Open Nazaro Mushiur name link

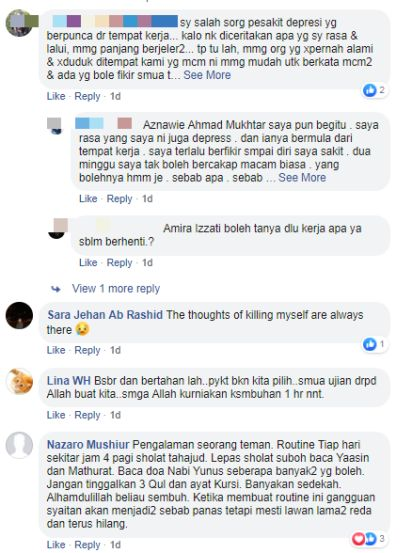pyautogui.click(x=88, y=444)
